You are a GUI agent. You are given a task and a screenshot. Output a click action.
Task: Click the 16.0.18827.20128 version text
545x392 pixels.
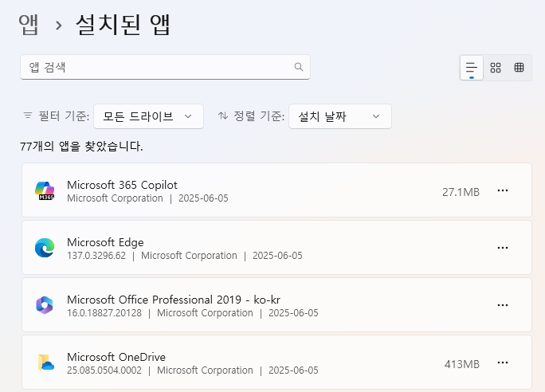tap(104, 313)
